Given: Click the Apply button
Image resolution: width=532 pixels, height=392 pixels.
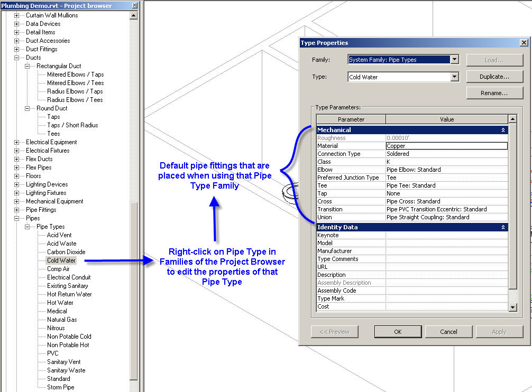Looking at the screenshot, I should pos(499,332).
